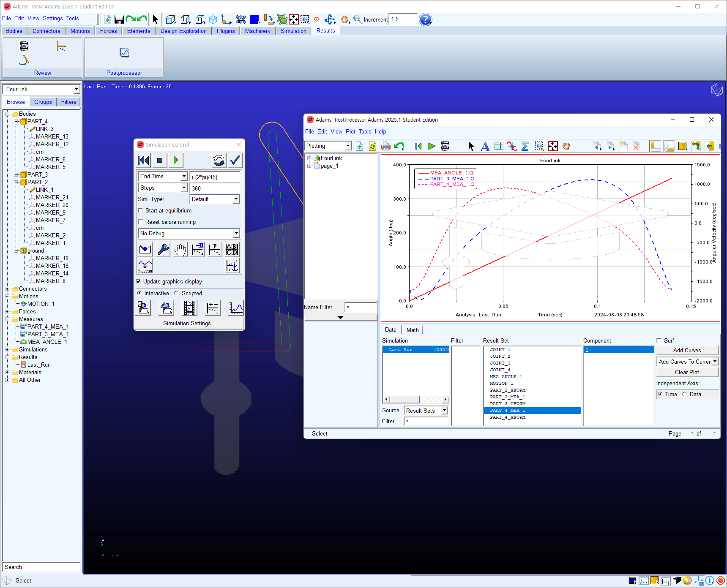The width and height of the screenshot is (727, 588).
Task: Open the Postprocessor chart icon in ribbon
Action: pyautogui.click(x=124, y=53)
